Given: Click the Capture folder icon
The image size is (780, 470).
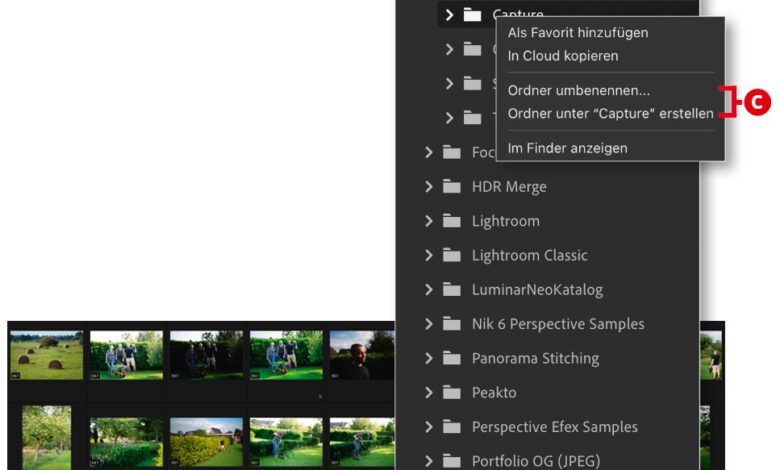Looking at the screenshot, I should (x=472, y=15).
